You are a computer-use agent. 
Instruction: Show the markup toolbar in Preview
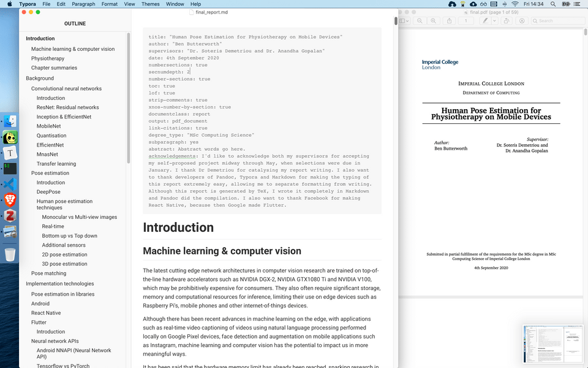pyautogui.click(x=521, y=21)
